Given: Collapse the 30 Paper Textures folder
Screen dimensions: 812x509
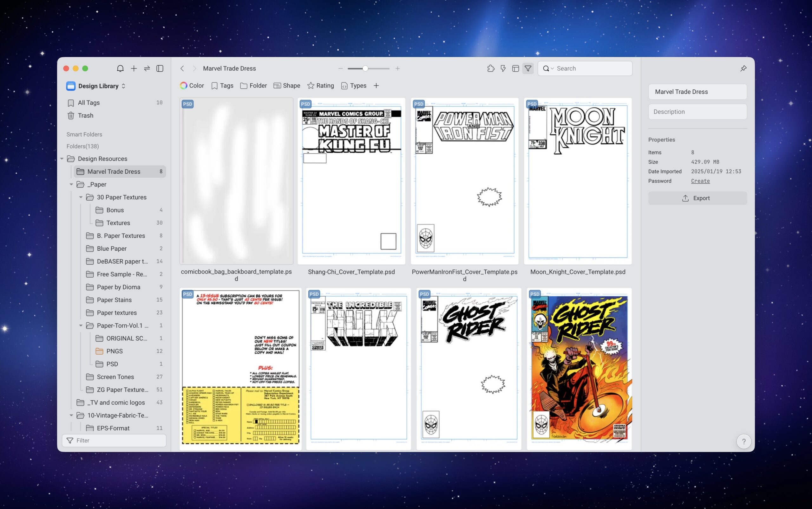Looking at the screenshot, I should click(81, 197).
